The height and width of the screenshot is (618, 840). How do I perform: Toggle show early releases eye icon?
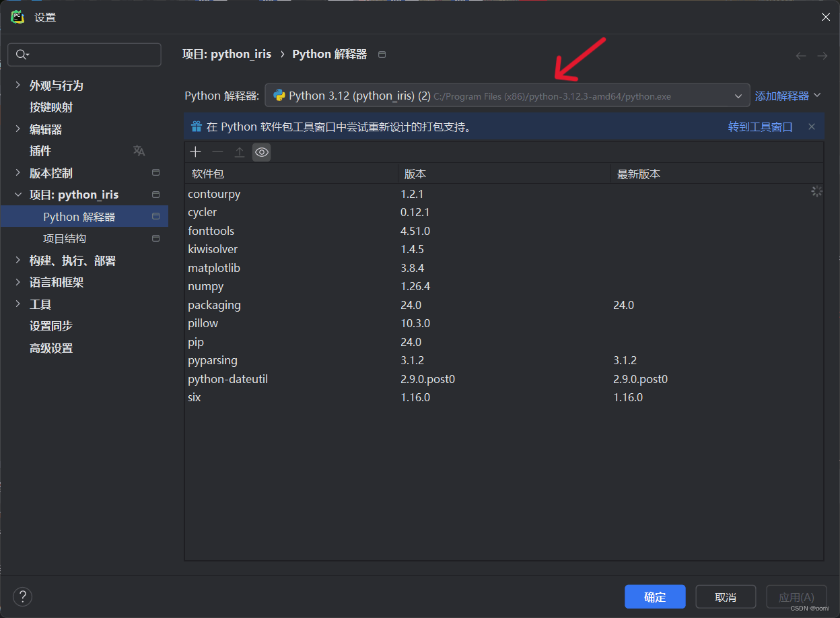click(x=262, y=152)
